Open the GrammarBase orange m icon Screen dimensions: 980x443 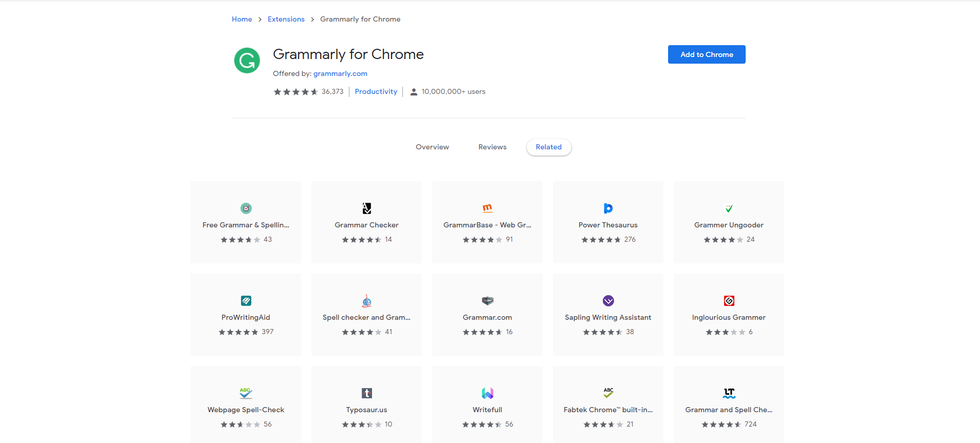488,208
